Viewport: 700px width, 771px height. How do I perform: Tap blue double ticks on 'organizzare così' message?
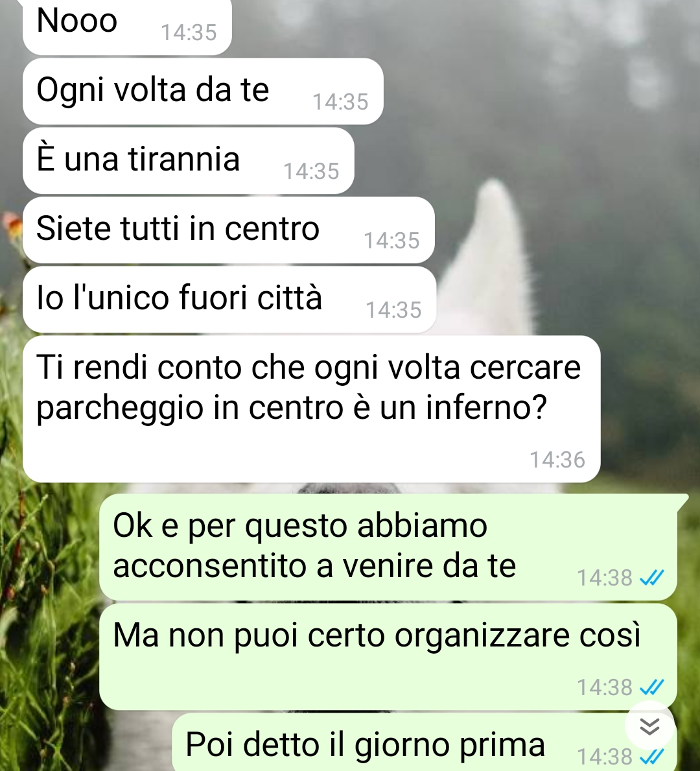tap(652, 687)
